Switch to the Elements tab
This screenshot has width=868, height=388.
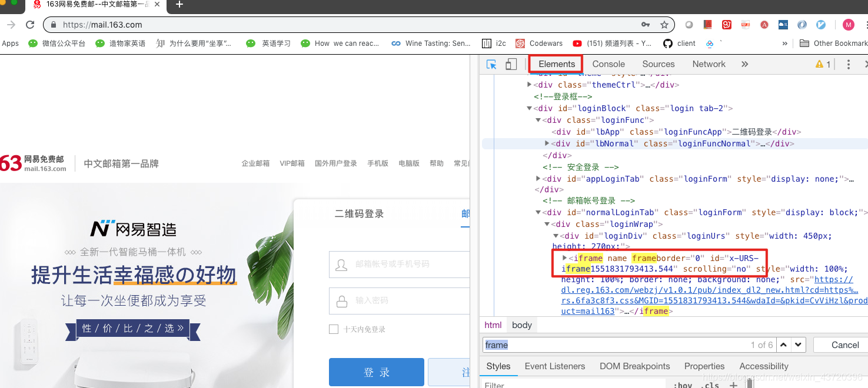click(557, 64)
